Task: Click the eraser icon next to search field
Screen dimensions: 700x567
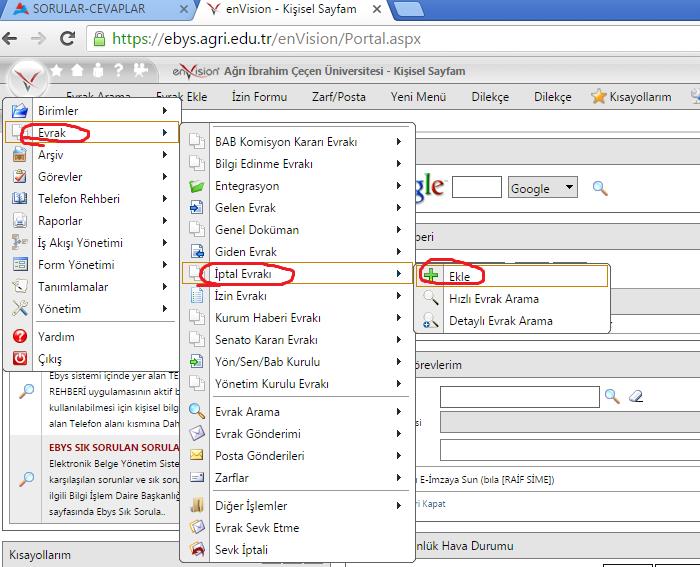Action: tap(635, 397)
